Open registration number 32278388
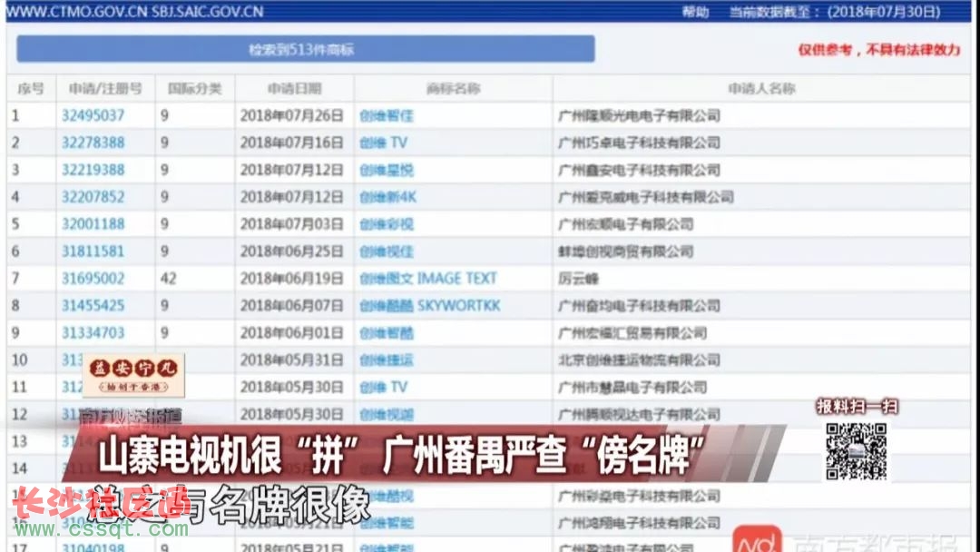 click(x=93, y=143)
